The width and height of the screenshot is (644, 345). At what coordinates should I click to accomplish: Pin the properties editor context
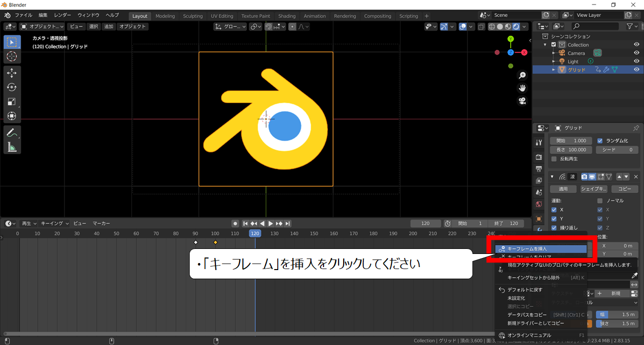[x=636, y=128]
